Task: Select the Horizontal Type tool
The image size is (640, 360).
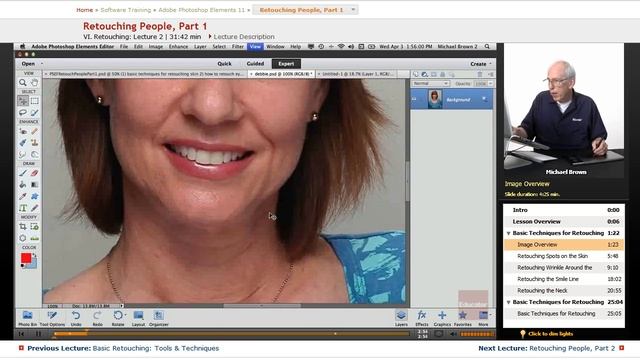Action: [23, 208]
